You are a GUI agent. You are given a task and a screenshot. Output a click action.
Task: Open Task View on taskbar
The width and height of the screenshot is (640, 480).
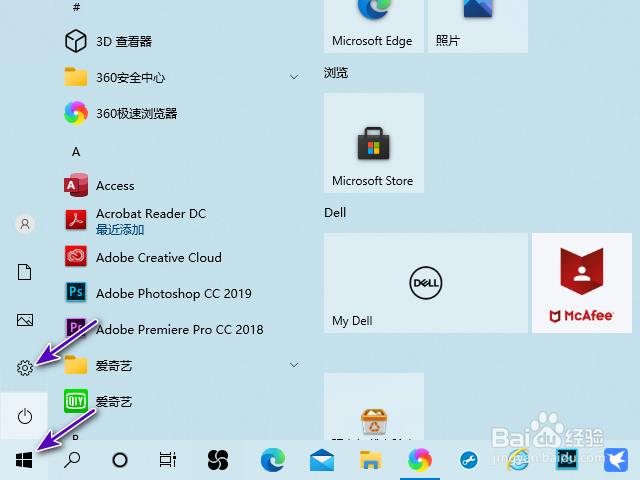(168, 460)
